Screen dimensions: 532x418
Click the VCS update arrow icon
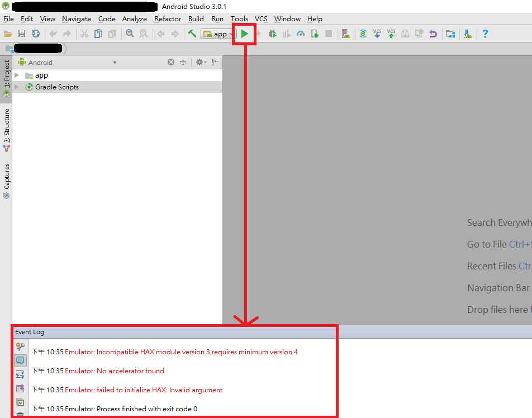(x=377, y=34)
